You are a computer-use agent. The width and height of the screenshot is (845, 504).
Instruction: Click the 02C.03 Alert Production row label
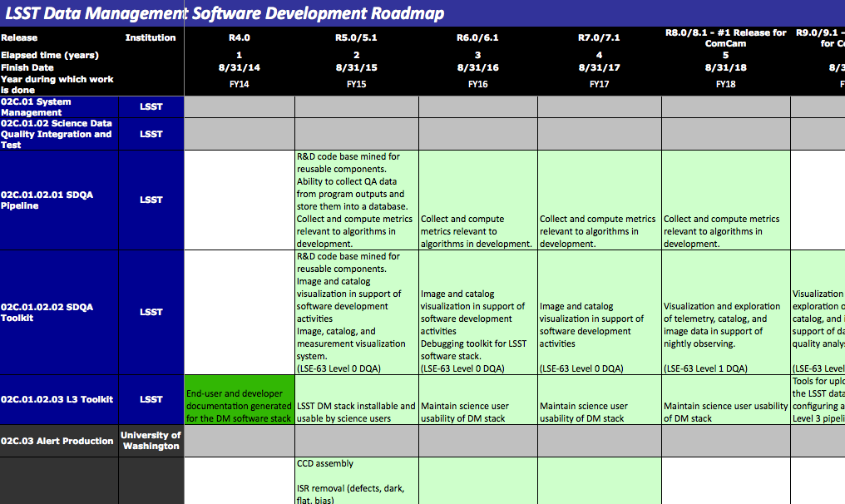pyautogui.click(x=59, y=441)
